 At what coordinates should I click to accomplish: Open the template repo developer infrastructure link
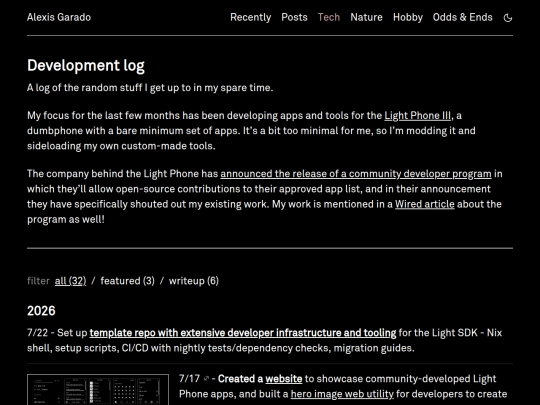point(243,333)
